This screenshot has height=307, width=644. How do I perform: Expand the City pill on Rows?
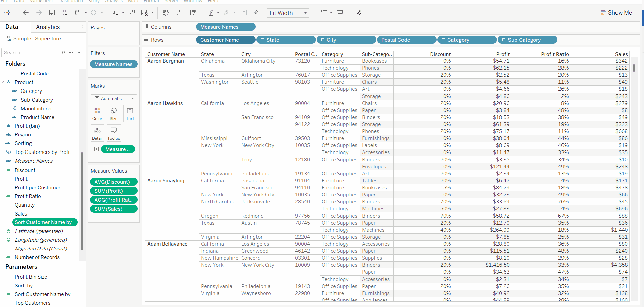[323, 40]
